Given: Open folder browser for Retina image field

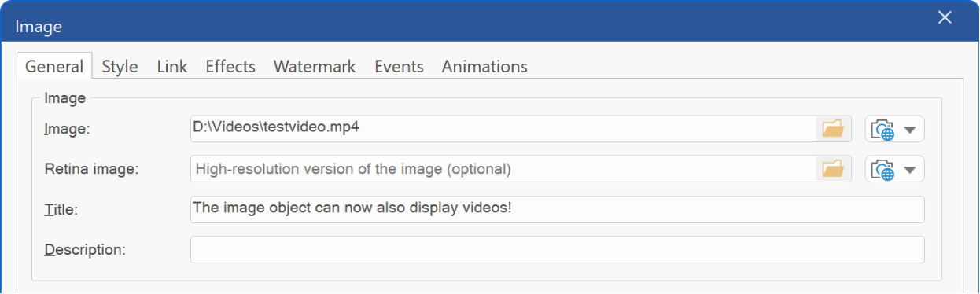Looking at the screenshot, I should click(x=833, y=169).
